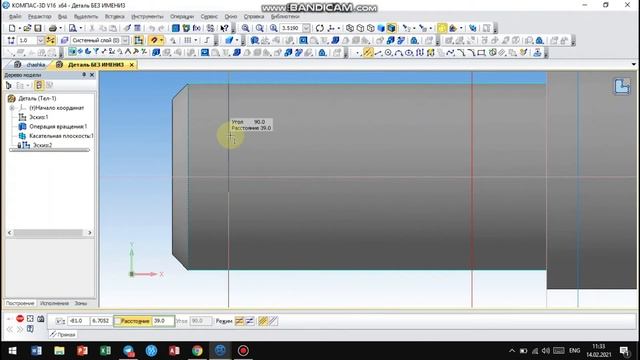640x360 pixels.
Task: Select the rectangle drawing tool
Action: click(482, 53)
